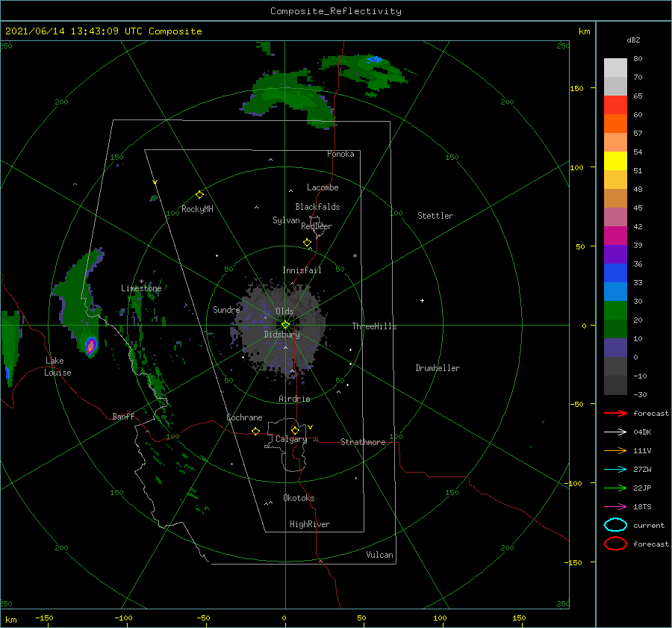
Task: Click the Strathmore label
Action: click(x=363, y=442)
